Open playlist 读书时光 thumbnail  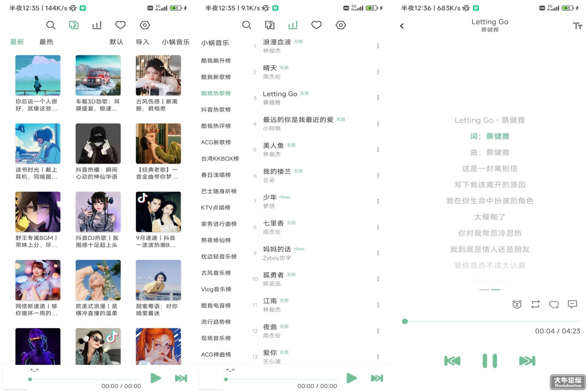click(38, 144)
